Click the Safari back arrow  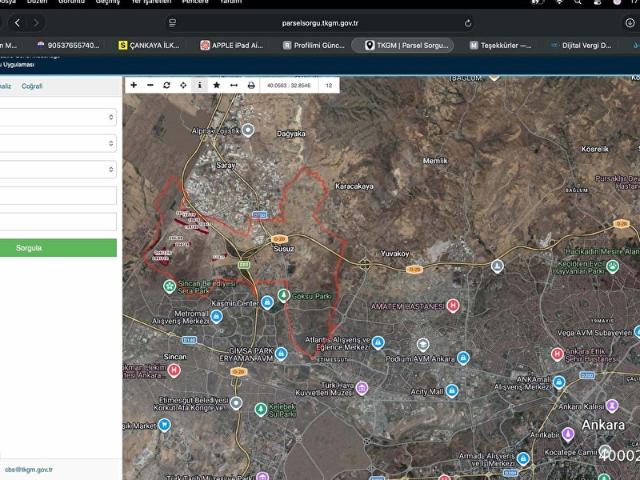coord(17,23)
